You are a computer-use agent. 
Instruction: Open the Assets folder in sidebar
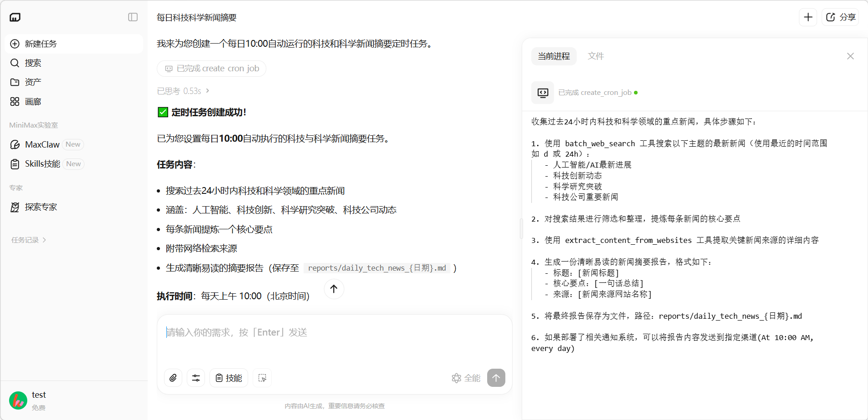(33, 82)
